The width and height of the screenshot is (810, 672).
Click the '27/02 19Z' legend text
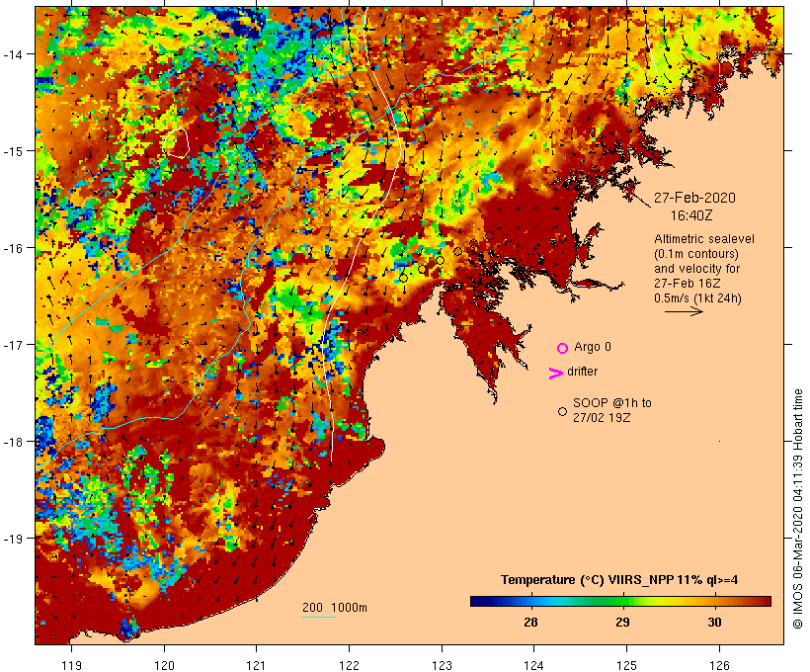602,418
